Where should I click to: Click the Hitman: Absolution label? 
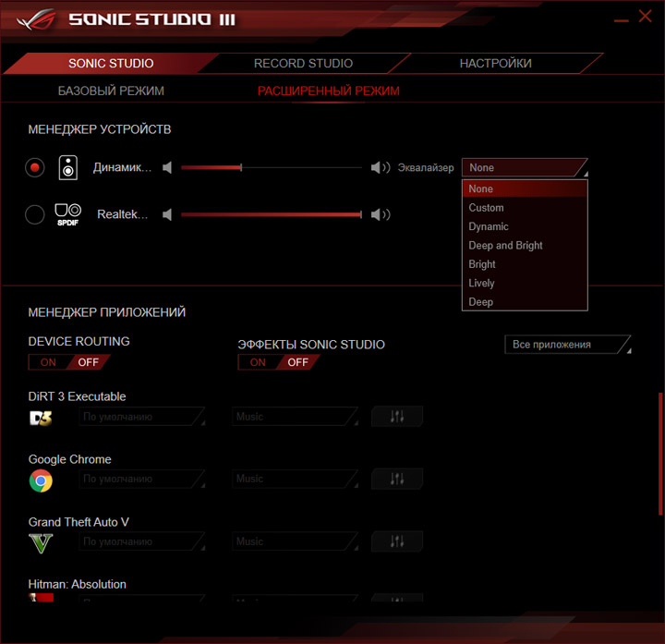(78, 584)
